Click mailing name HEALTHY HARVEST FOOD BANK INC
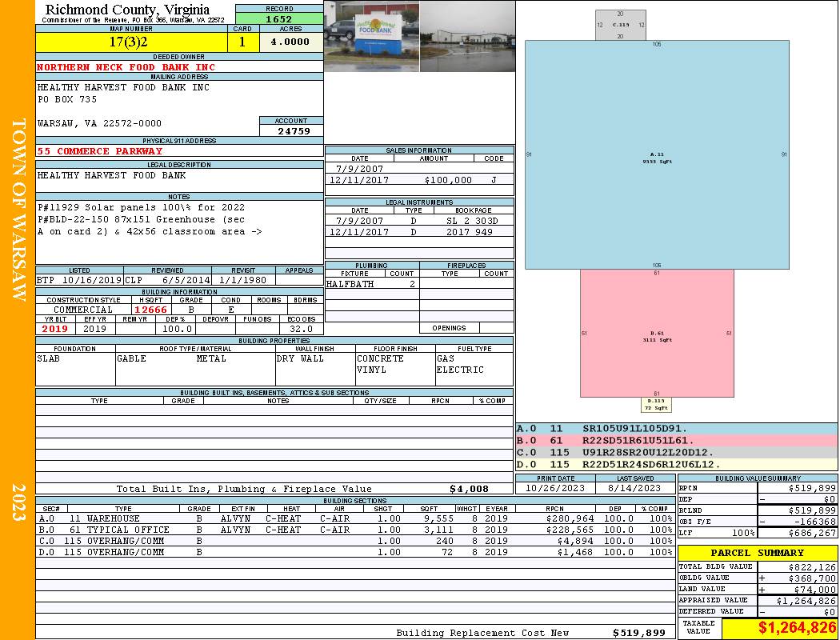This screenshot has height=640, width=840. pos(123,87)
